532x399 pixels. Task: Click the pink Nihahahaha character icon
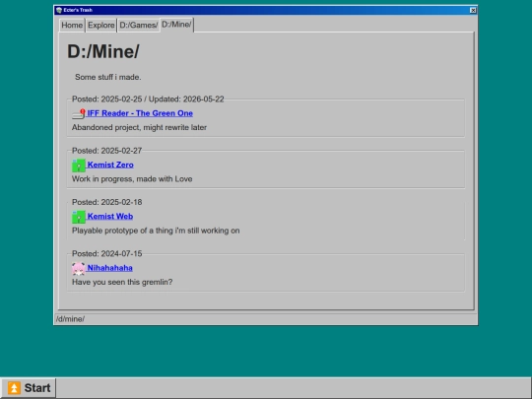(79, 268)
